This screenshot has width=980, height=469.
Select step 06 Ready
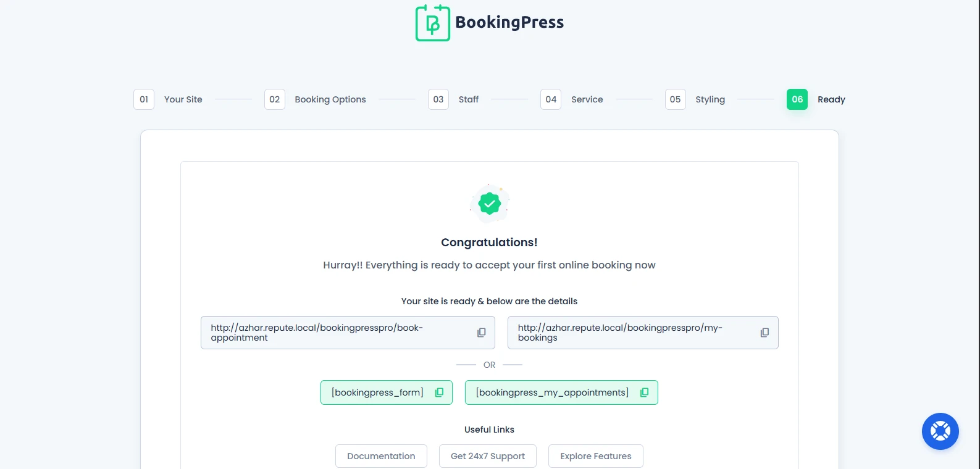click(816, 99)
